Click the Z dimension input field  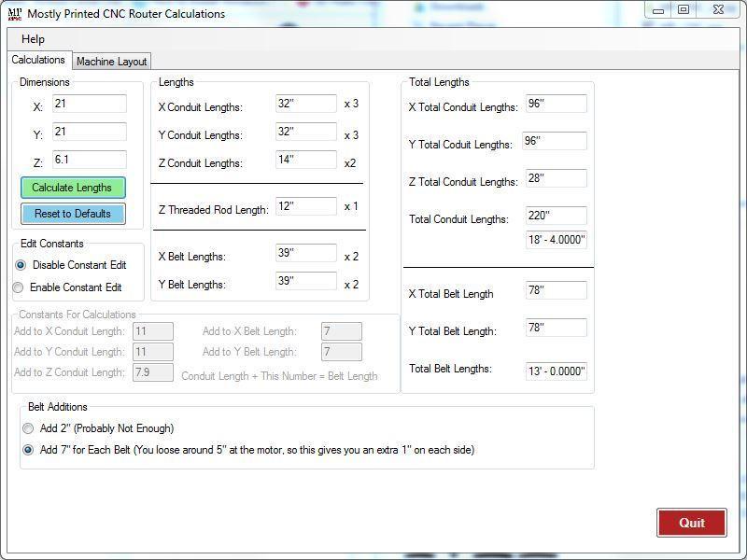coord(89,160)
